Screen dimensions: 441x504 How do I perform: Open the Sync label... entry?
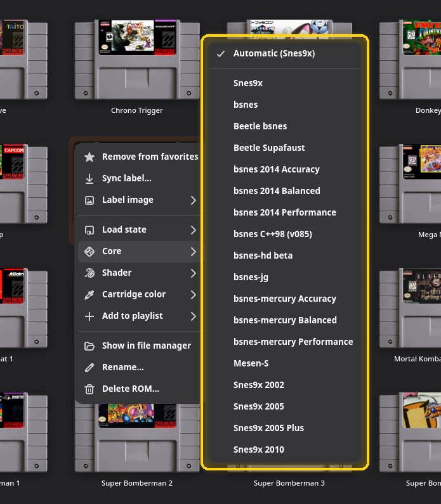[140, 178]
